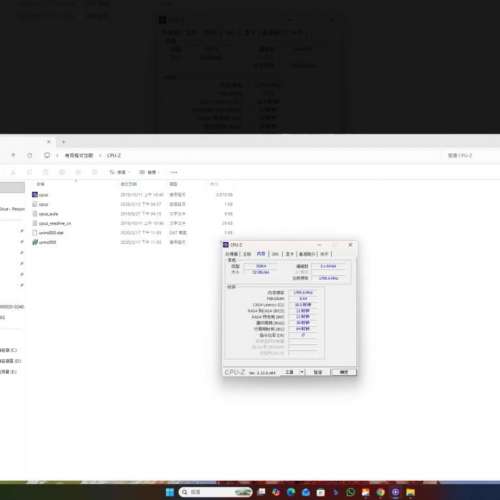Open Google Chrome from the taskbar
Screen dimensions: 500x500
380,492
